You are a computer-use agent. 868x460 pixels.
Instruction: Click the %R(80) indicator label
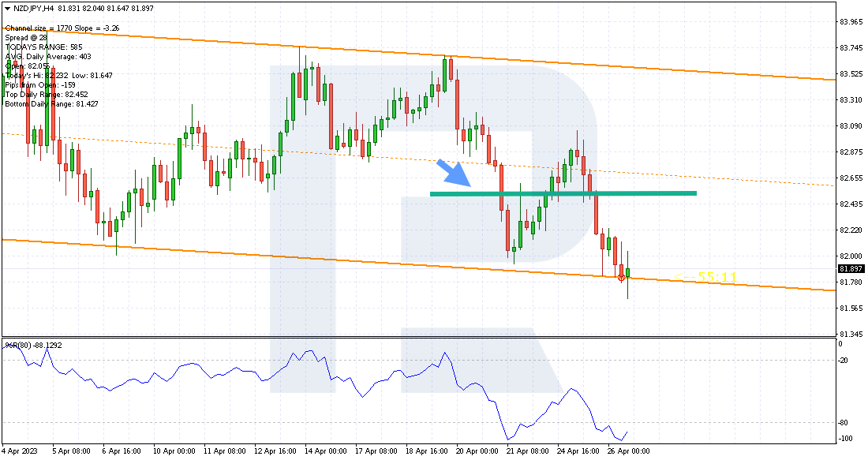click(34, 346)
